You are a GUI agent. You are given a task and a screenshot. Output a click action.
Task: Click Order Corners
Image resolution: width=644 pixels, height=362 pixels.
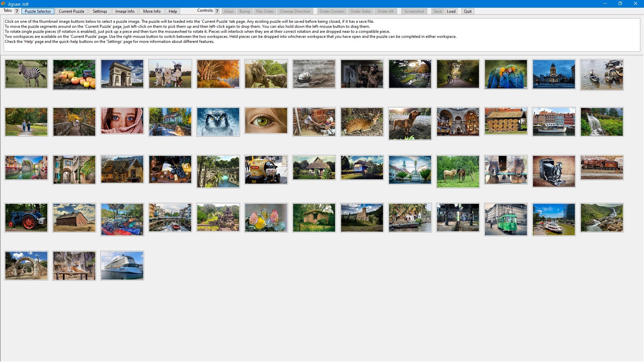(331, 11)
